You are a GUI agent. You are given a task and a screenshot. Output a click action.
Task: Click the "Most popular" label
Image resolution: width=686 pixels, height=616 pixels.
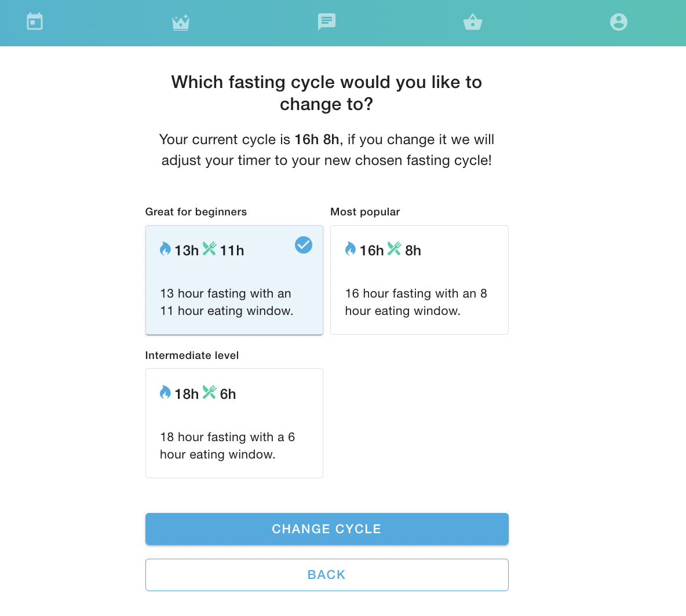pos(365,212)
